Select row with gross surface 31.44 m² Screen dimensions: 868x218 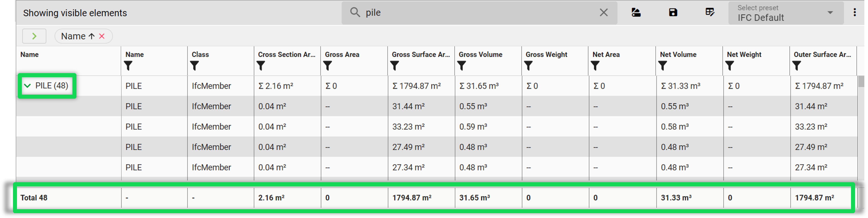(x=437, y=106)
